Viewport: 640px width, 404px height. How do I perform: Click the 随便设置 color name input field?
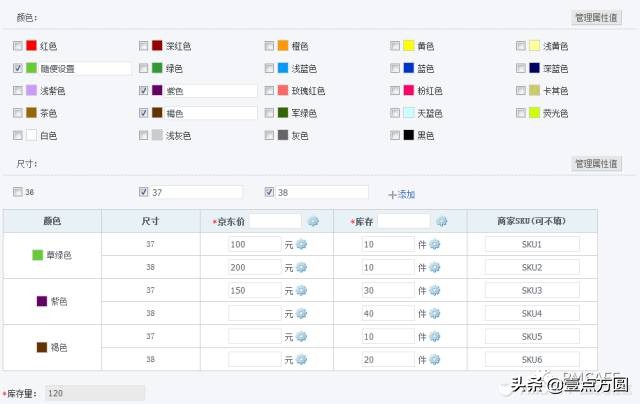click(85, 69)
